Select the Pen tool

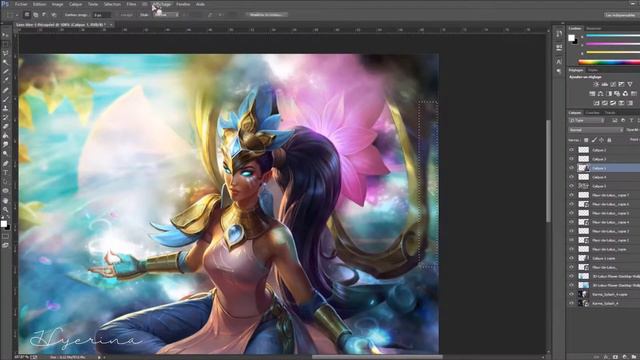(x=5, y=163)
